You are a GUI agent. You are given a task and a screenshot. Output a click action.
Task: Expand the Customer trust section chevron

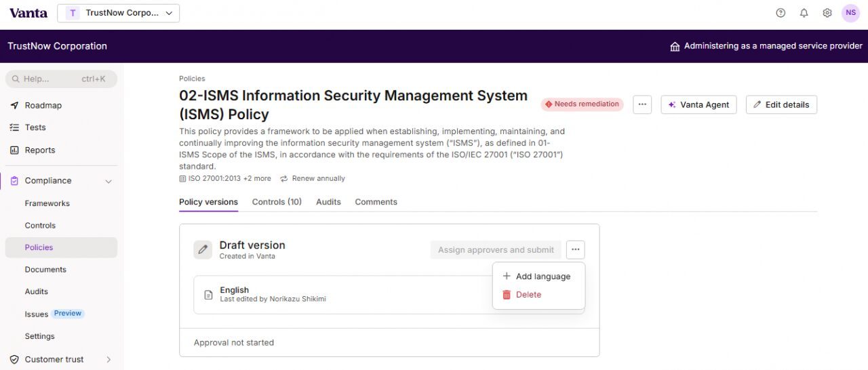[108, 360]
